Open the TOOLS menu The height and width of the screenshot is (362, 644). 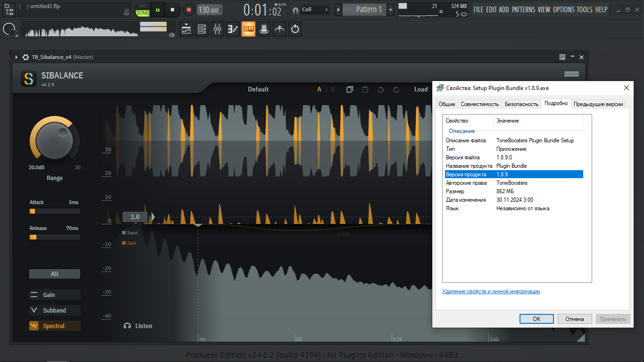[585, 9]
